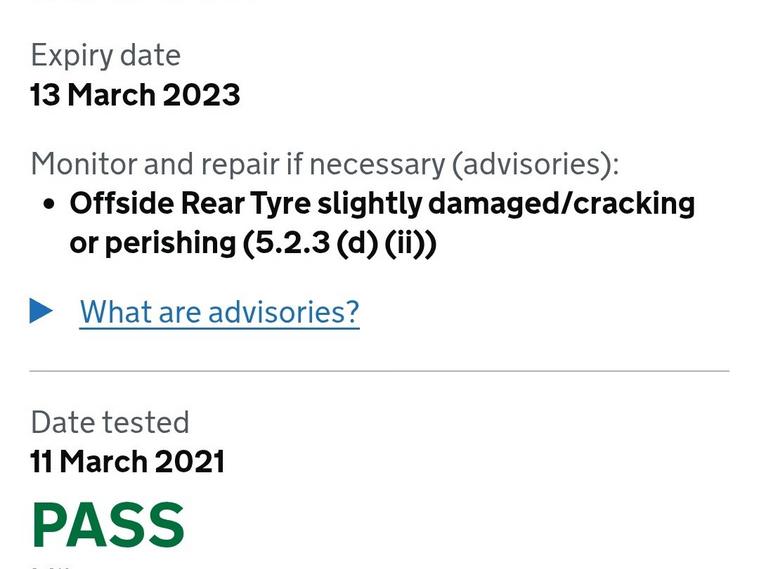The image size is (759, 569).
Task: Click the "Expiry date" label
Action: point(105,55)
